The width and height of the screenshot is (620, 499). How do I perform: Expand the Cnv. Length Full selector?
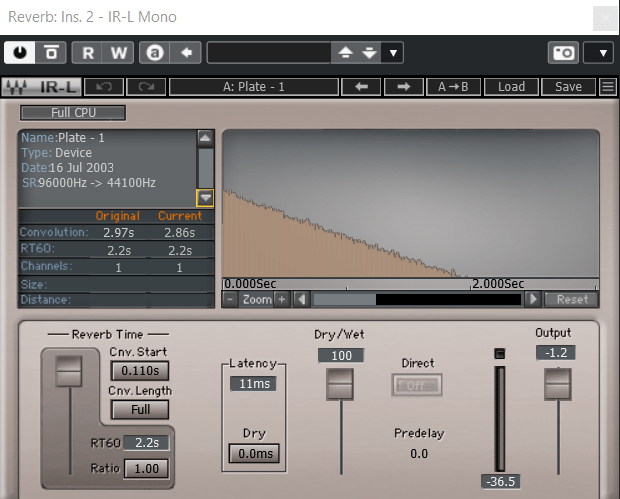coord(138,409)
